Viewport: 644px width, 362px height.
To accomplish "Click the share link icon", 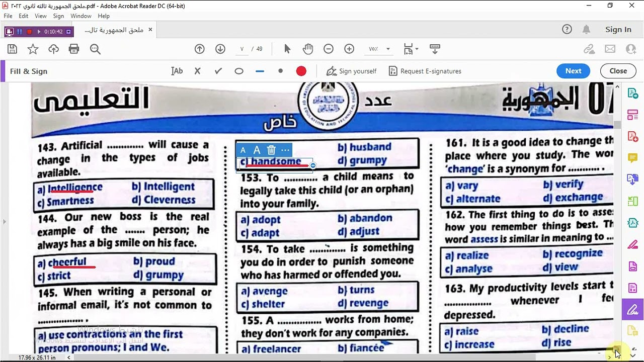I will coord(589,49).
